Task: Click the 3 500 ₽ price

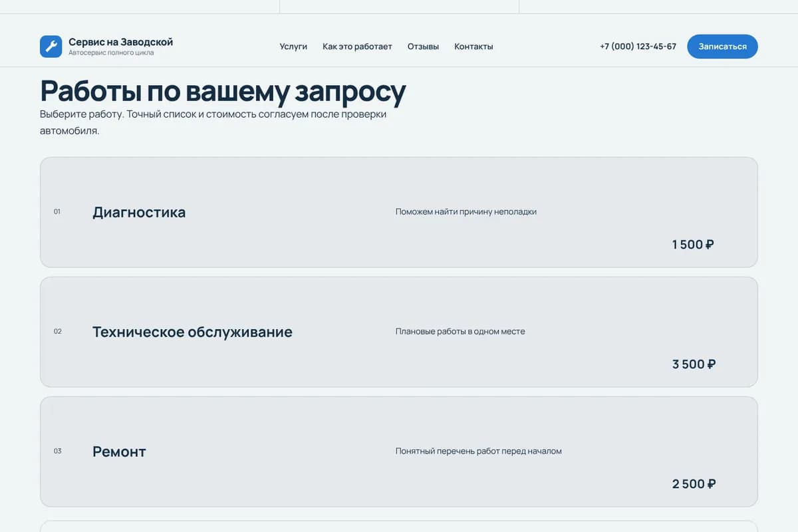Action: 694,364
